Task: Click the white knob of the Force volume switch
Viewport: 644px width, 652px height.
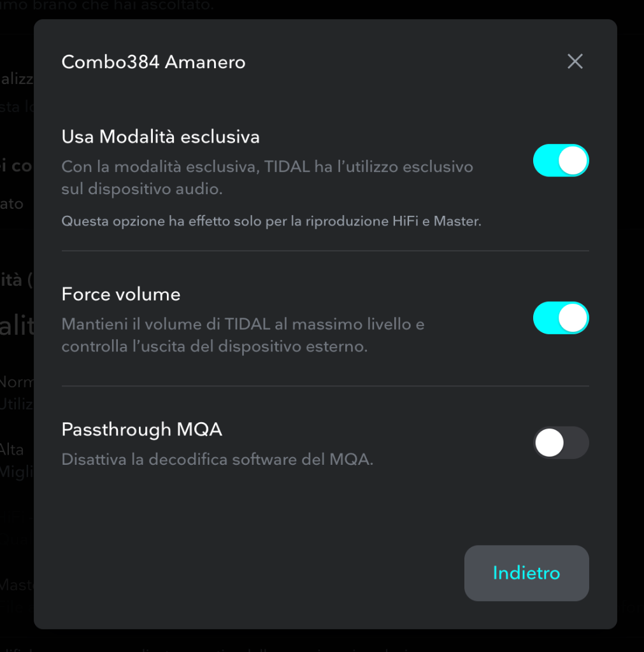Action: click(x=573, y=318)
